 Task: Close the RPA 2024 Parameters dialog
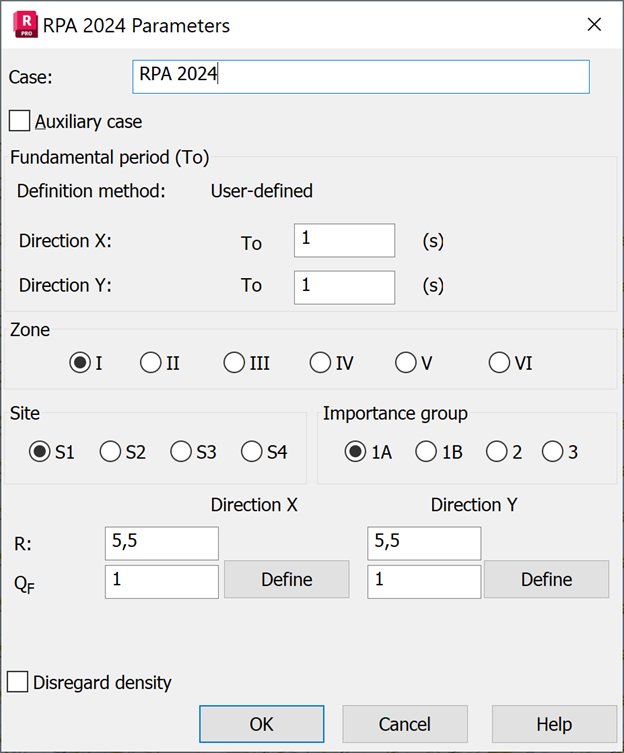click(594, 25)
